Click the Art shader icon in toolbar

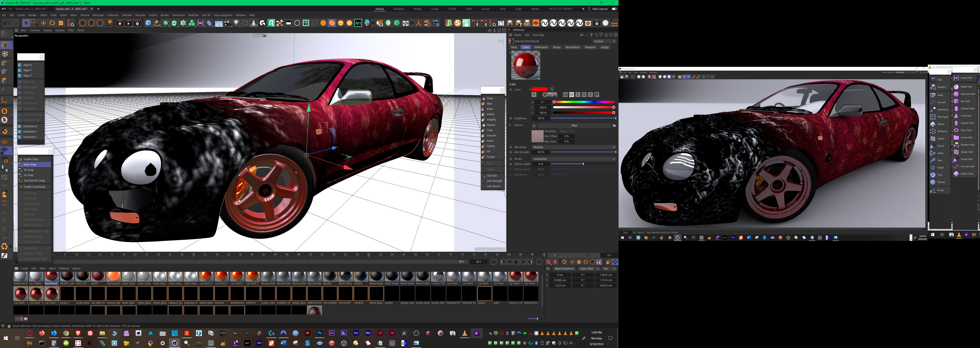point(358,23)
